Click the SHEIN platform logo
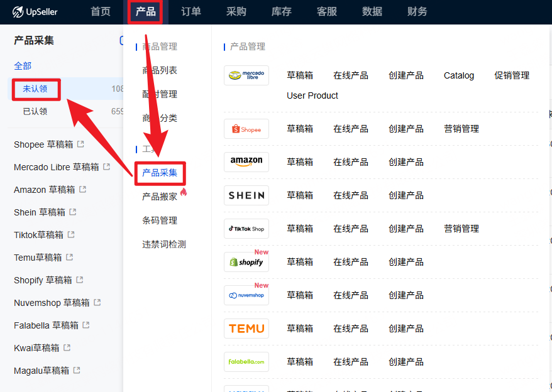Viewport: 552px width, 392px height. [246, 195]
